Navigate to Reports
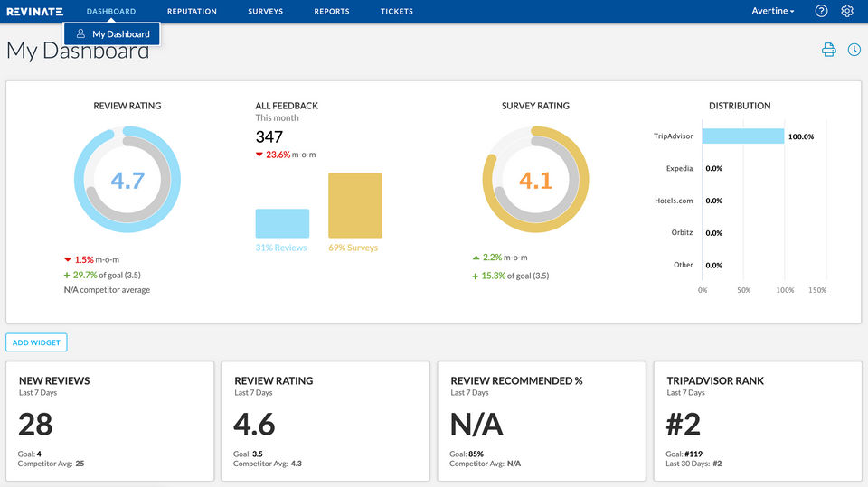This screenshot has height=487, width=868. coord(332,12)
